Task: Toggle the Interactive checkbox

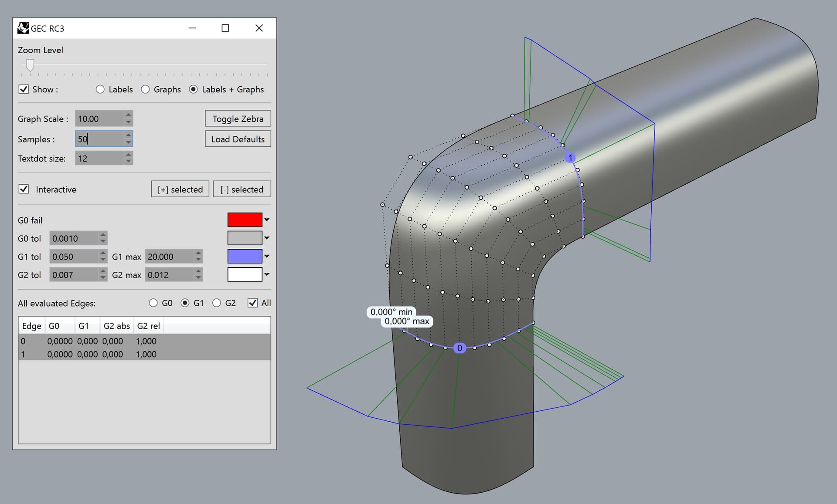Action: coord(24,189)
